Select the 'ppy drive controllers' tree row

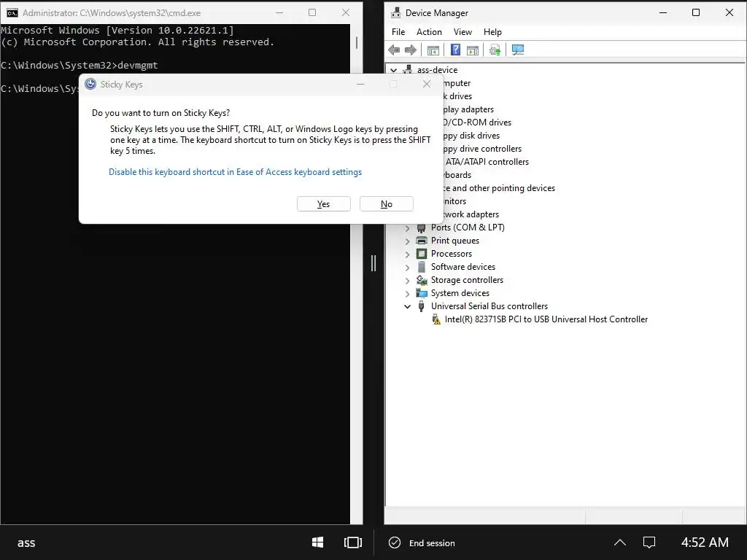pos(482,149)
